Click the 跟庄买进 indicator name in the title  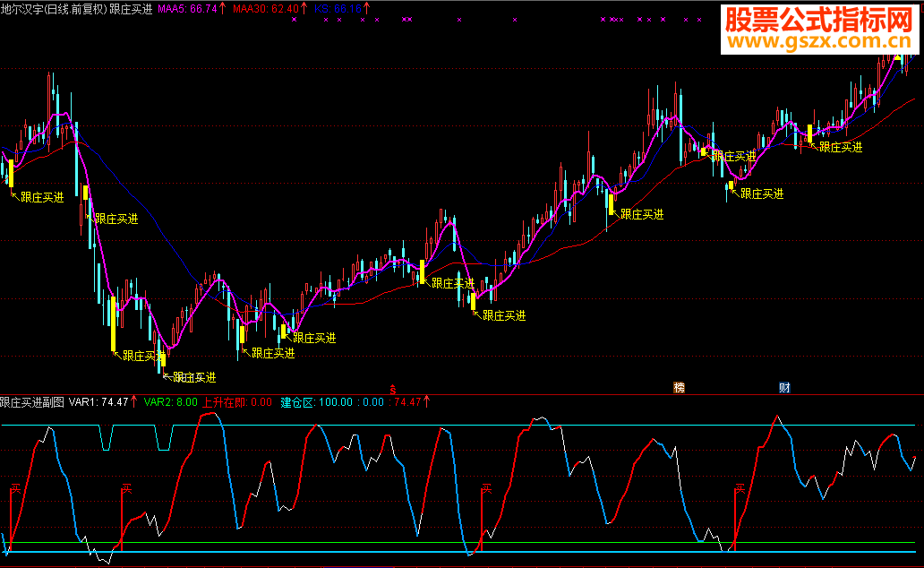tap(131, 9)
